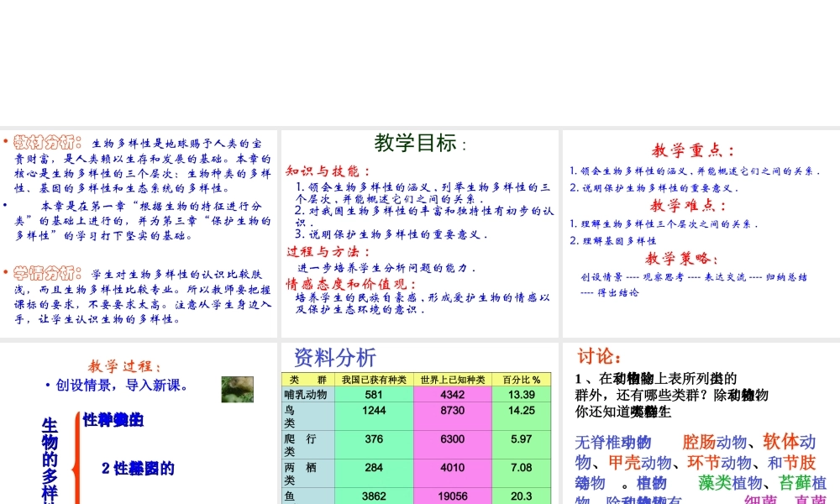
Task: Click the orange 学情分析 heading
Action: pyautogui.click(x=47, y=273)
